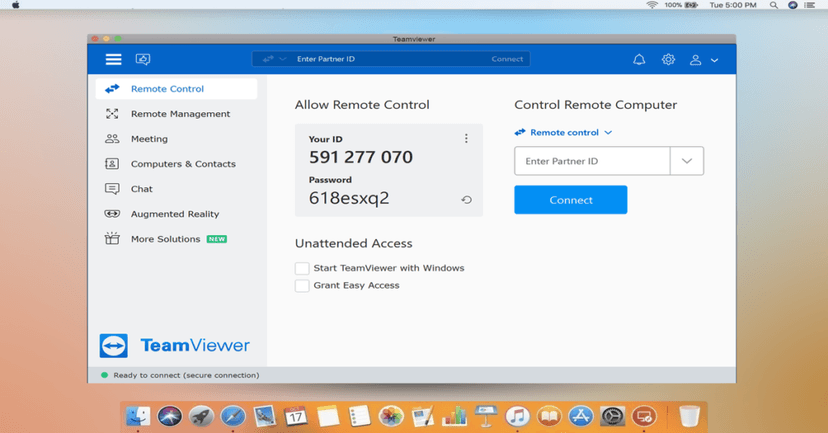Click the notifications bell icon

point(639,60)
